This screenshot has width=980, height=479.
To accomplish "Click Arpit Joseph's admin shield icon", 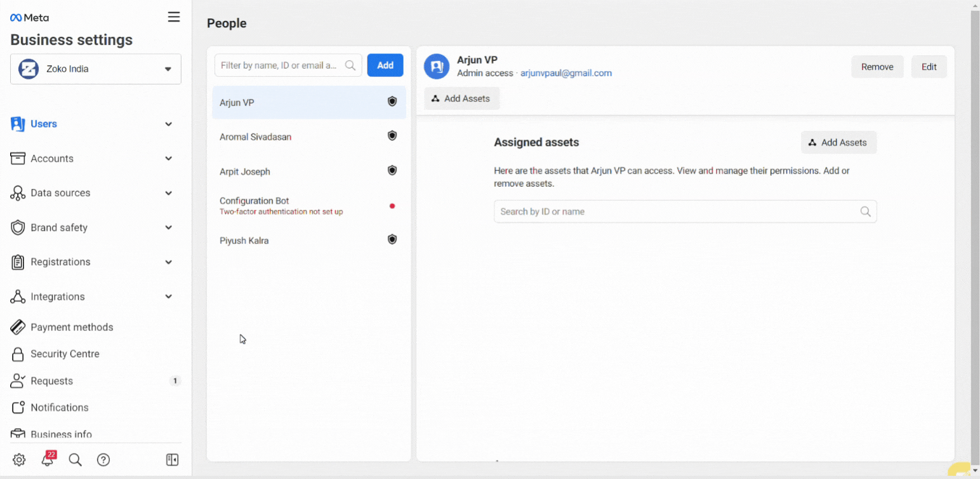I will coord(392,171).
